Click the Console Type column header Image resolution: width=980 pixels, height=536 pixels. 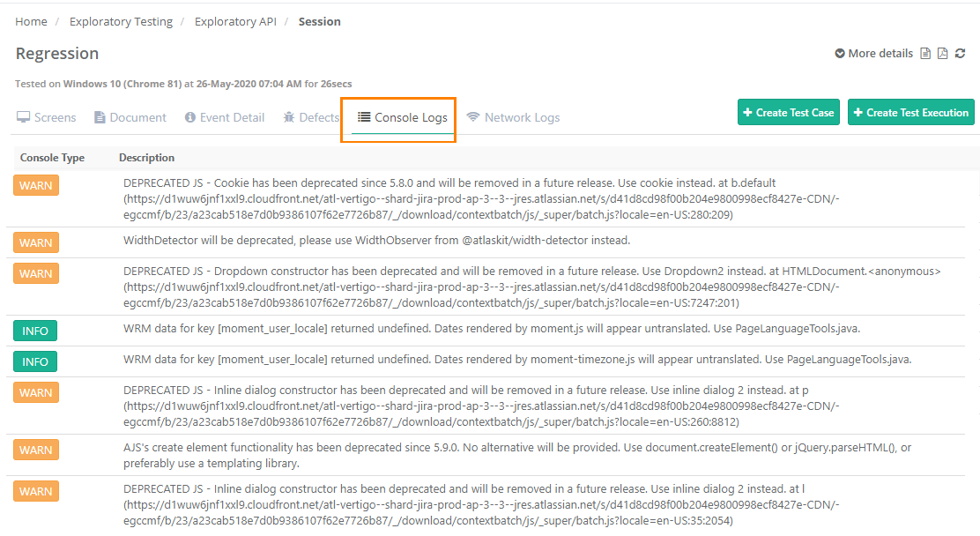point(53,158)
